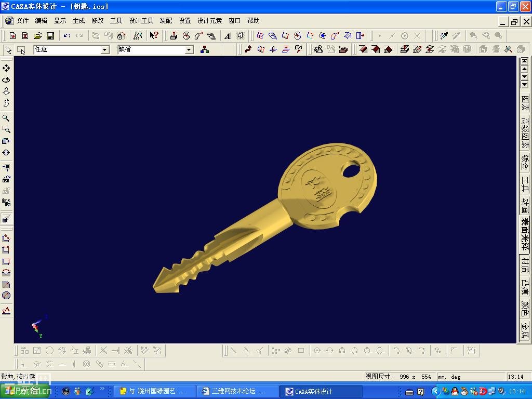Click the camera view icon in left toolbar
Viewport: 532px width, 399px height.
click(6, 179)
